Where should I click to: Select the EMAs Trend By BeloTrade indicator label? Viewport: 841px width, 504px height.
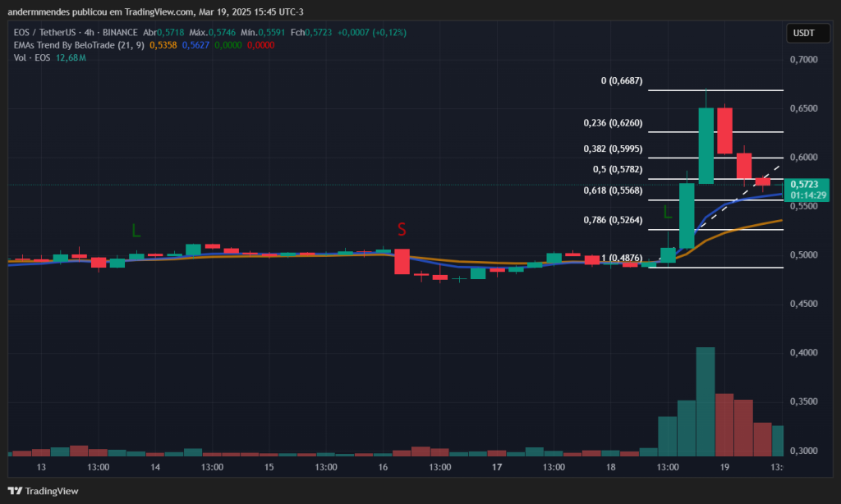(79, 45)
